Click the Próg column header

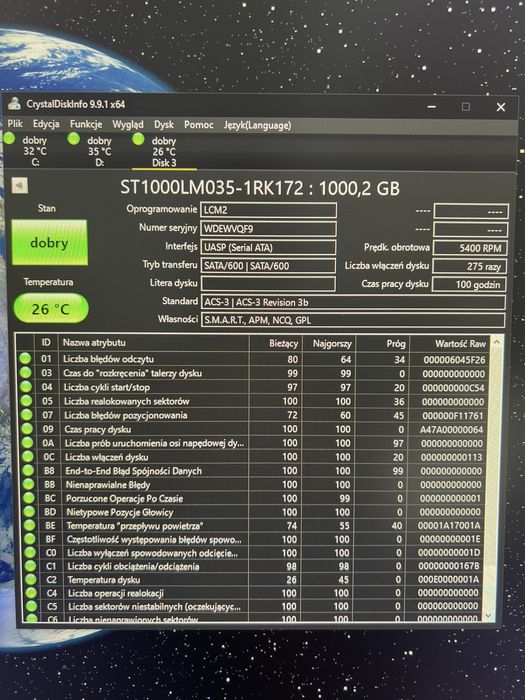383,343
